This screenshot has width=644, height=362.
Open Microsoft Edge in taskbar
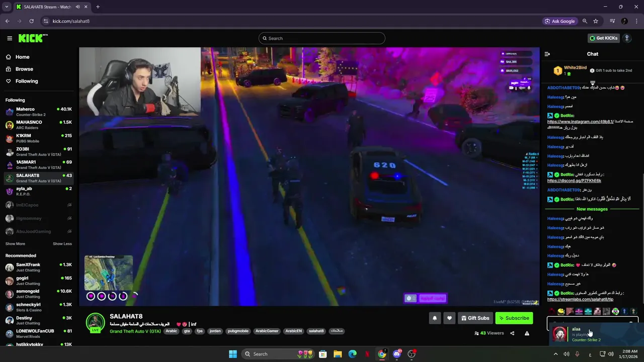(x=352, y=354)
